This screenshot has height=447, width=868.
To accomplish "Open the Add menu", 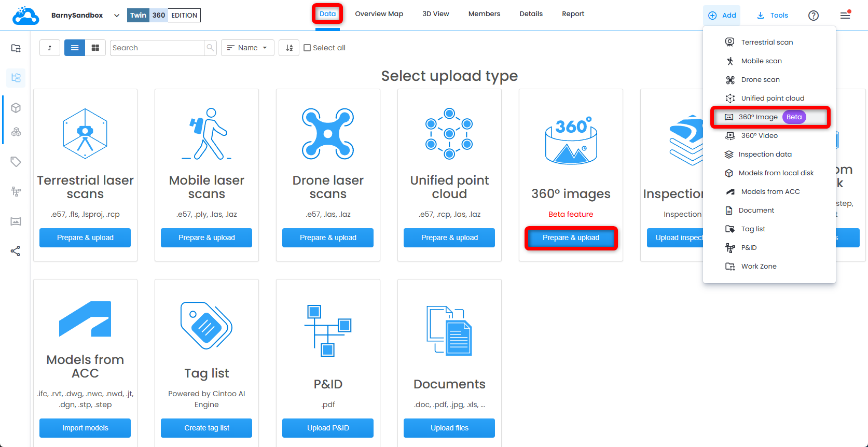I will pos(722,15).
